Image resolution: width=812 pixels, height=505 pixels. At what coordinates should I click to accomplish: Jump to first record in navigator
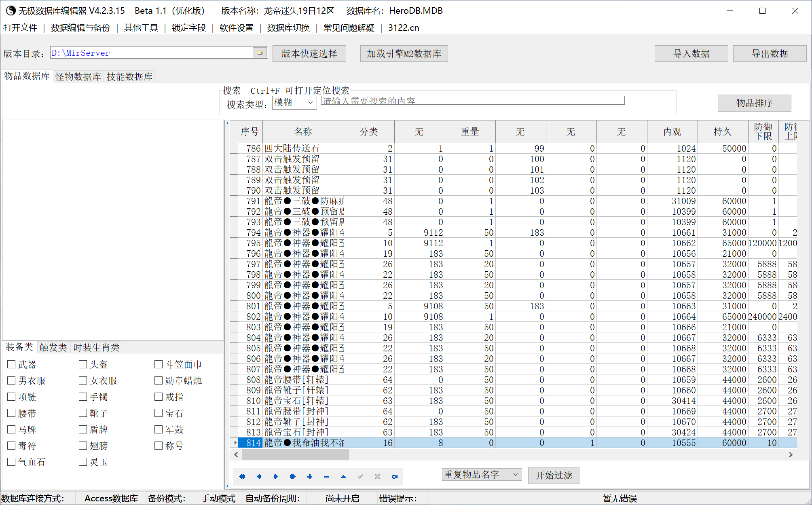[242, 477]
